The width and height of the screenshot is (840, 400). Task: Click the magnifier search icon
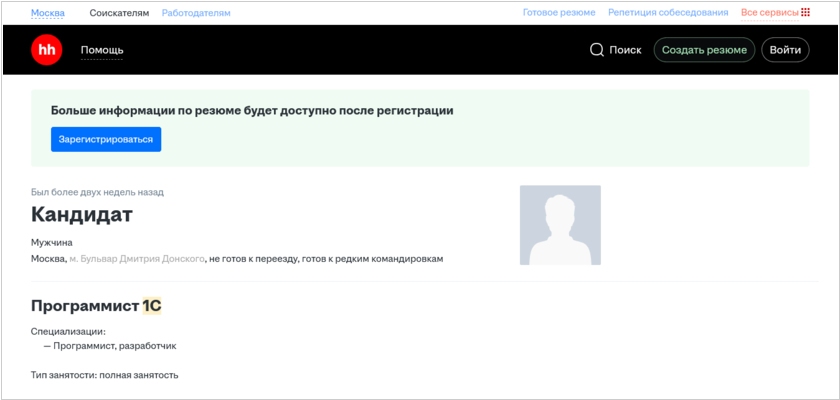click(597, 50)
